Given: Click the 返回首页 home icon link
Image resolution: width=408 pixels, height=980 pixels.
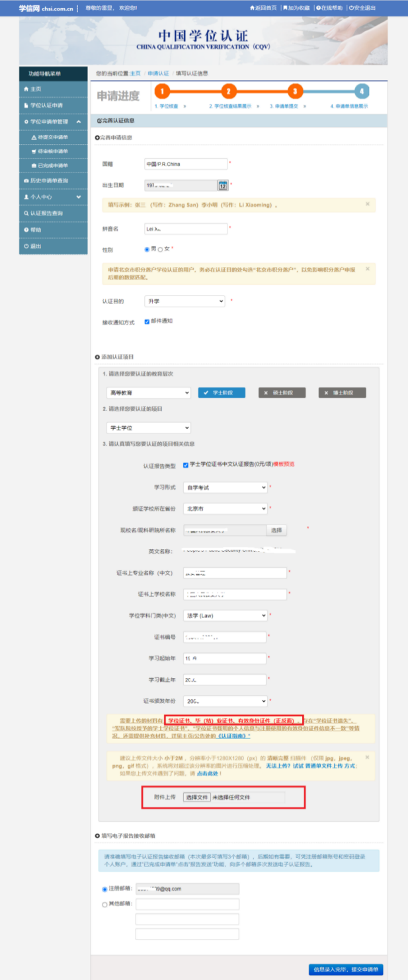Looking at the screenshot, I should (263, 8).
